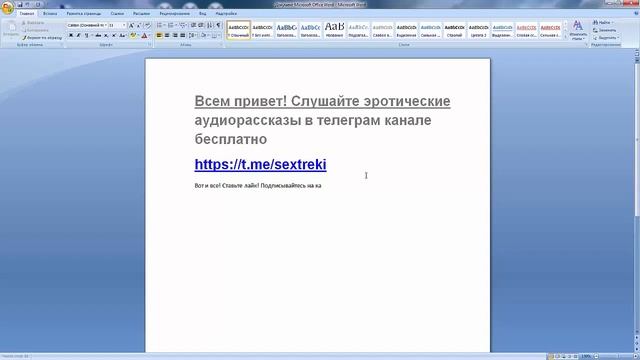Image resolution: width=640 pixels, height=360 pixels.
Task: Increase font size with Grow Font
Action: tap(131, 25)
